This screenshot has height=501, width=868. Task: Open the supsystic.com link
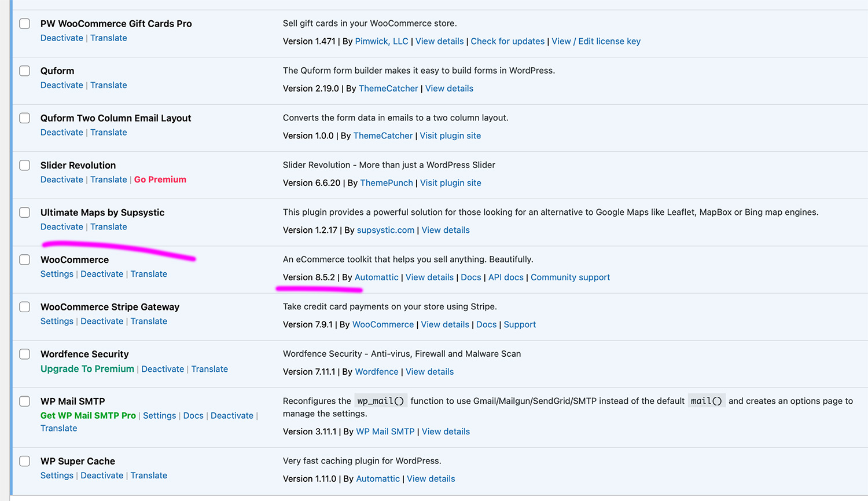[386, 230]
